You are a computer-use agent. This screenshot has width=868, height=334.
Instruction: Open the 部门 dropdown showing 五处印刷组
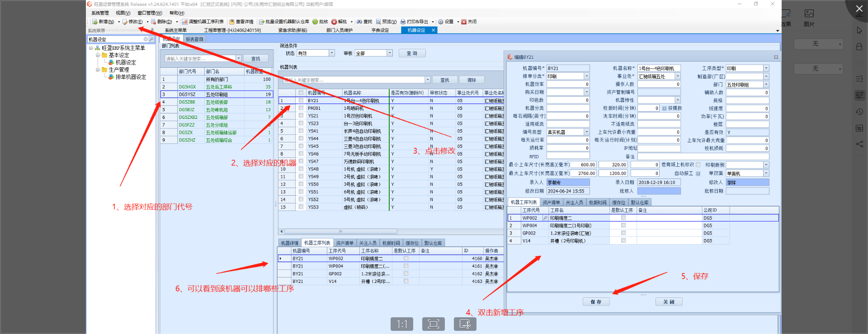point(766,85)
